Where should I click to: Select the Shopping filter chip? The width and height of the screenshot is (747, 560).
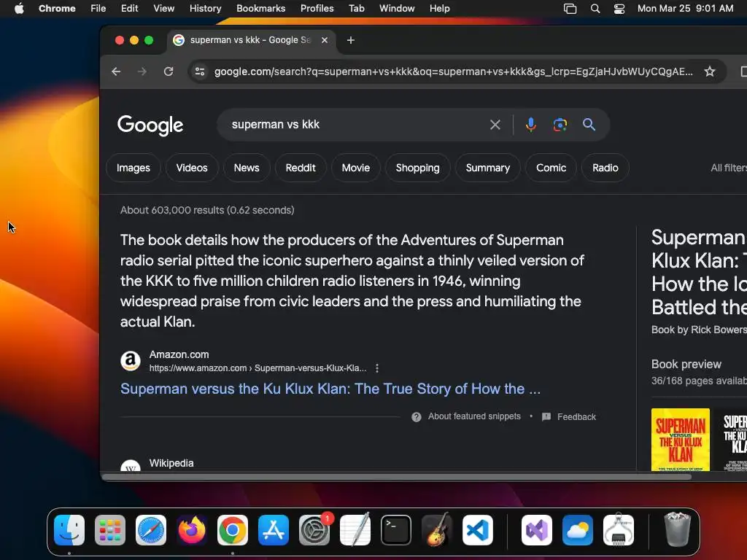[x=418, y=168]
